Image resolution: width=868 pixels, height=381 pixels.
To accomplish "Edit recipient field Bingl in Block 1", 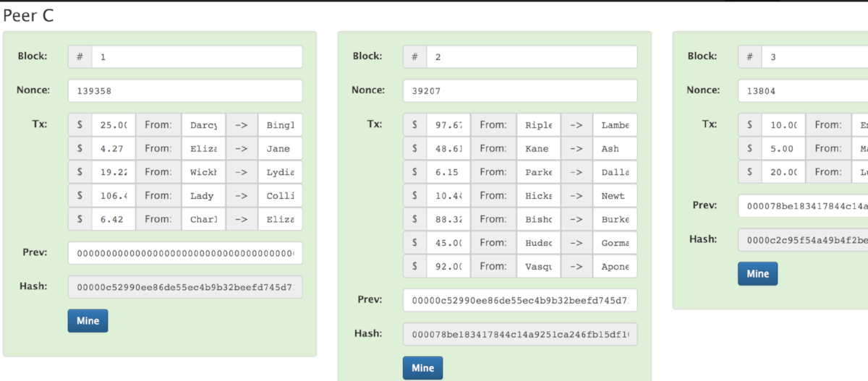I will pyautogui.click(x=280, y=125).
